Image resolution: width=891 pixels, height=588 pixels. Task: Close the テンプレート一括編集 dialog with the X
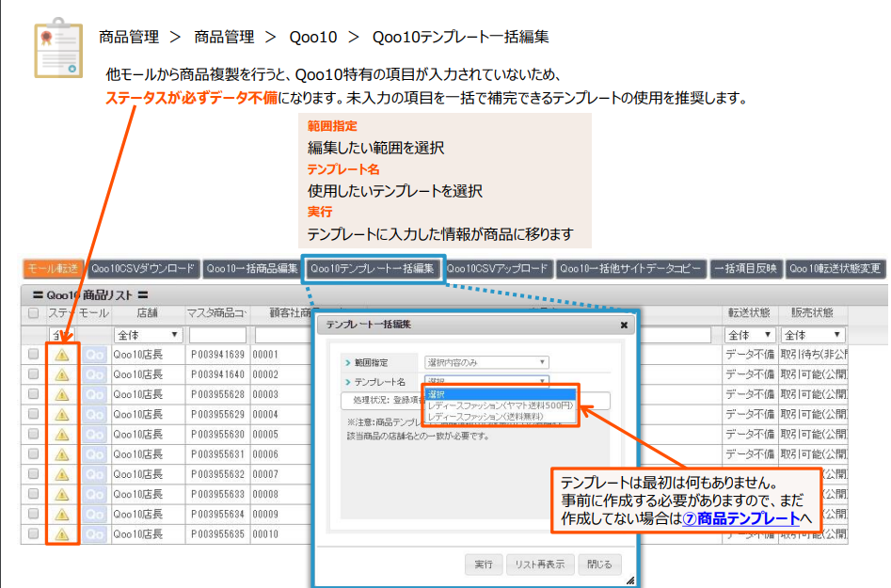[x=624, y=325]
